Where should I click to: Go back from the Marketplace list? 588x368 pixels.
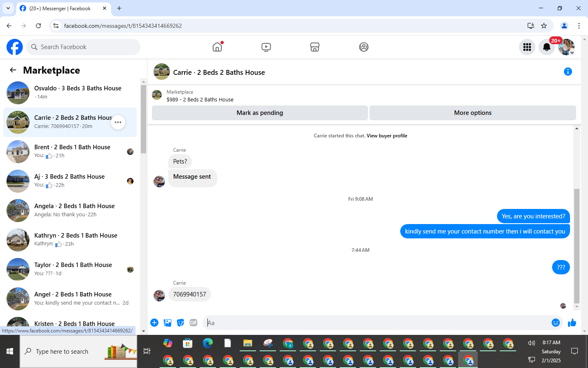coord(13,70)
